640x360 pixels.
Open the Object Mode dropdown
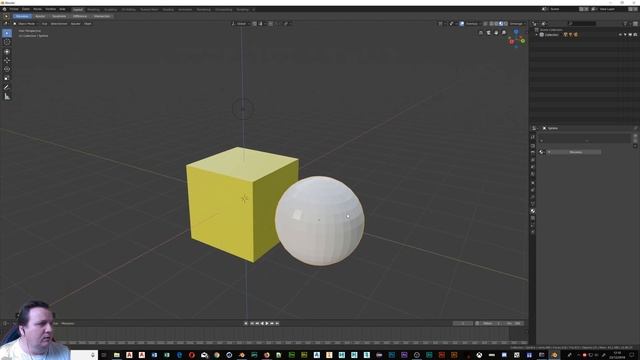pyautogui.click(x=25, y=24)
